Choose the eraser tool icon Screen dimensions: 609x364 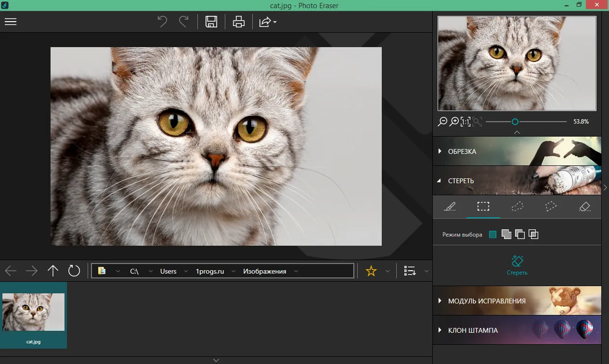click(x=584, y=207)
